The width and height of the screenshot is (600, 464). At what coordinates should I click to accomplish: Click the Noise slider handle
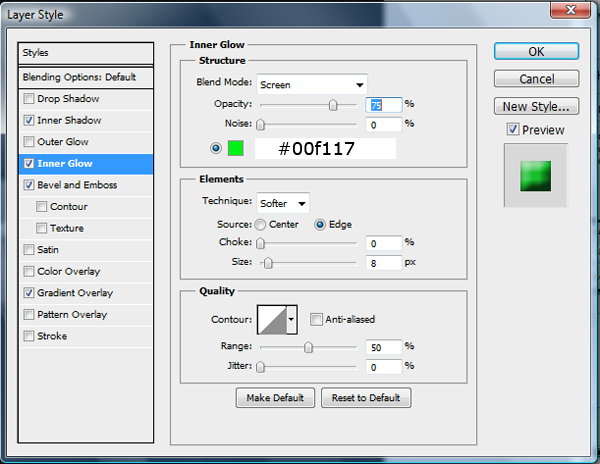coord(260,124)
